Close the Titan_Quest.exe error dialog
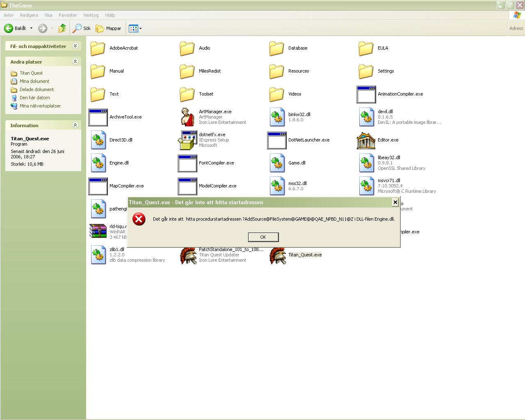 click(x=395, y=202)
